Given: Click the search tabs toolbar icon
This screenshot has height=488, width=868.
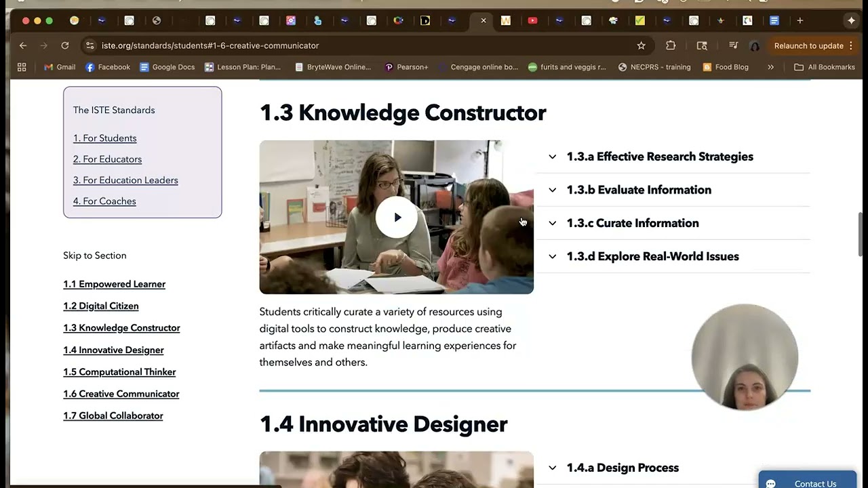Looking at the screenshot, I should coord(702,45).
